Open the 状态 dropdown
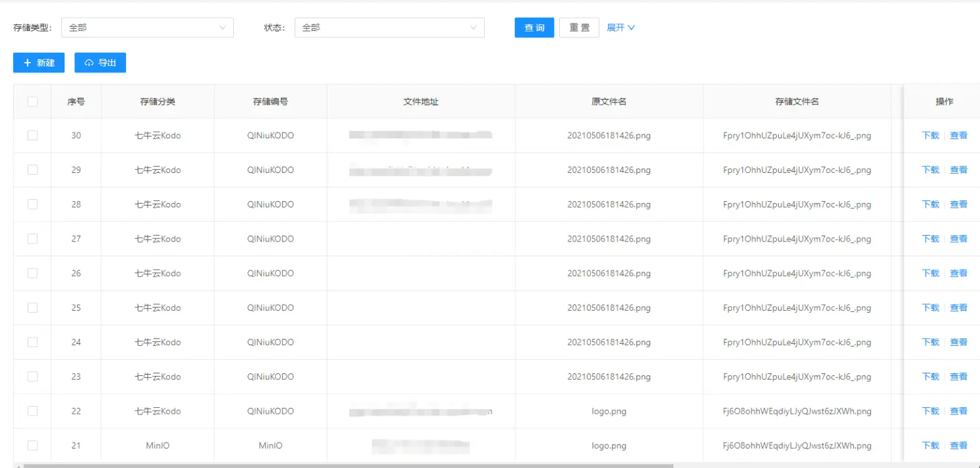 pos(389,27)
